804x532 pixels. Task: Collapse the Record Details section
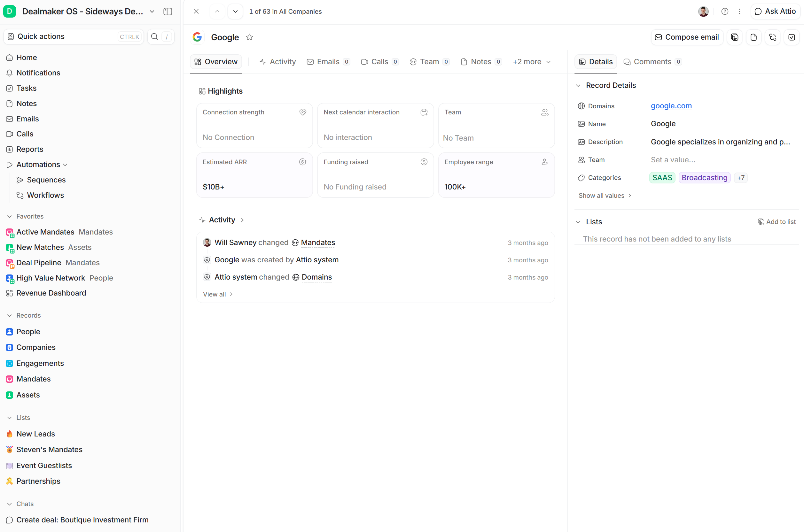click(578, 86)
